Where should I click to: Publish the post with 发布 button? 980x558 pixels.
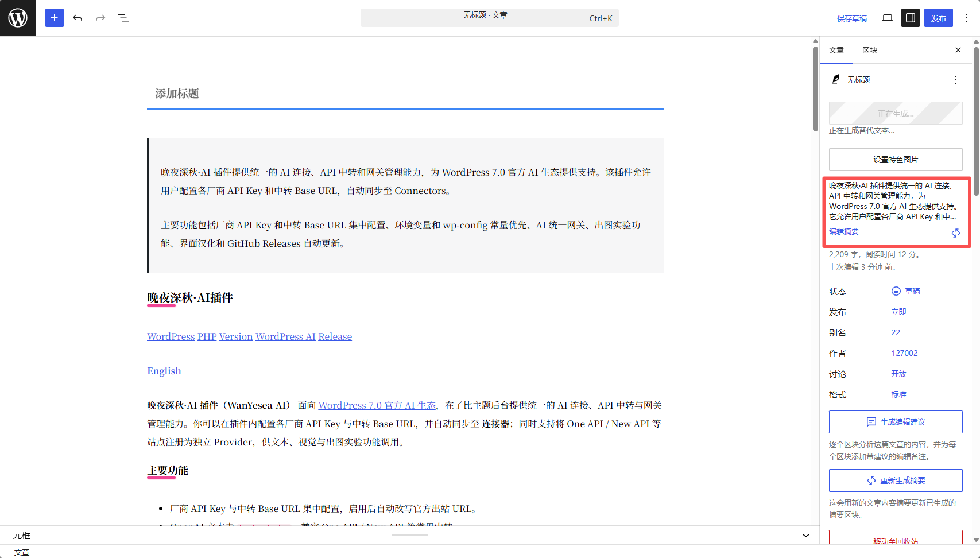pos(939,18)
